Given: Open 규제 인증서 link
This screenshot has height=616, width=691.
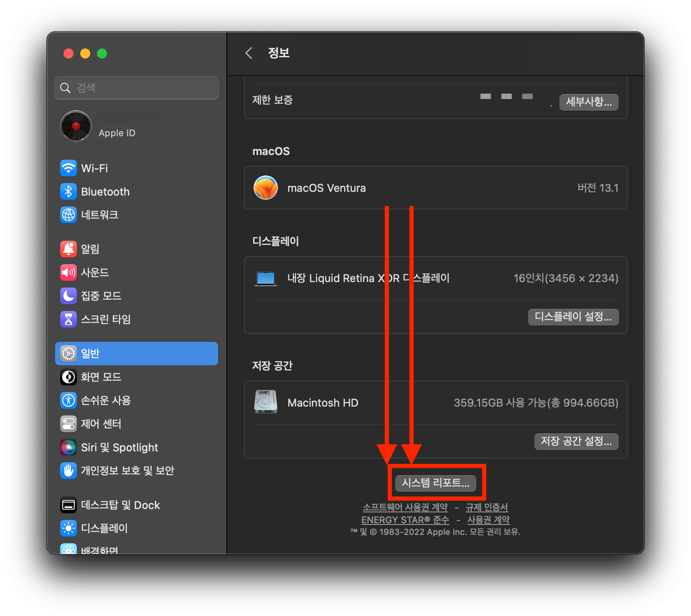Looking at the screenshot, I should (487, 507).
